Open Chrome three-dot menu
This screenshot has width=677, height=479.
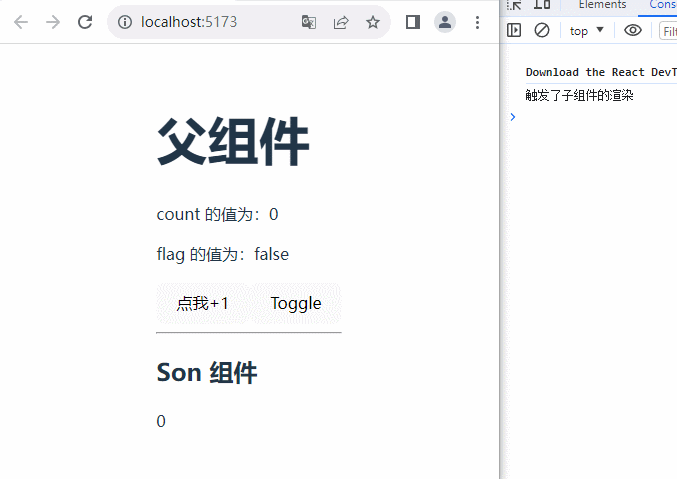click(477, 22)
